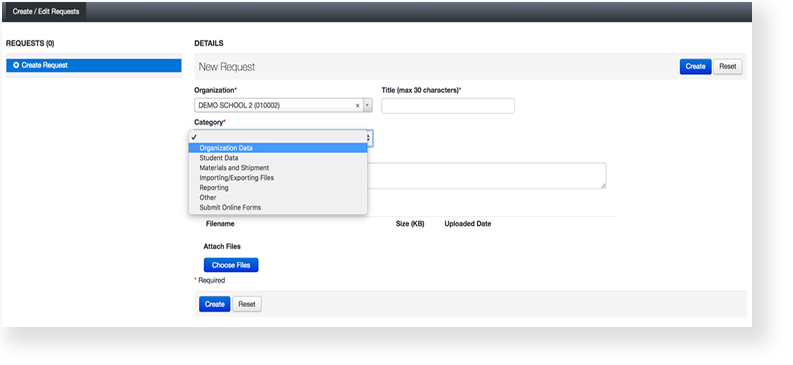Toggle the Category select stepper arrows
This screenshot has height=365, width=793.
click(x=370, y=138)
